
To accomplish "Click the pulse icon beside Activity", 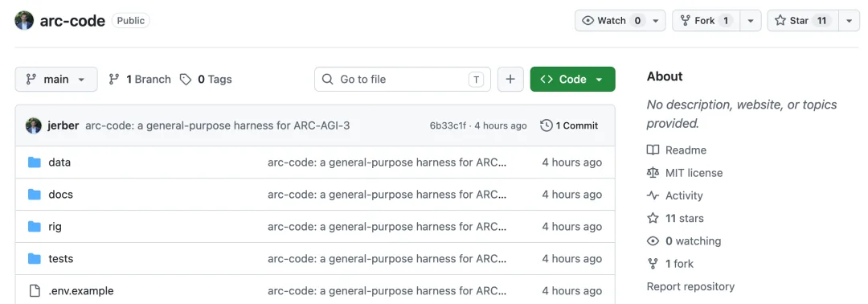I will [653, 195].
